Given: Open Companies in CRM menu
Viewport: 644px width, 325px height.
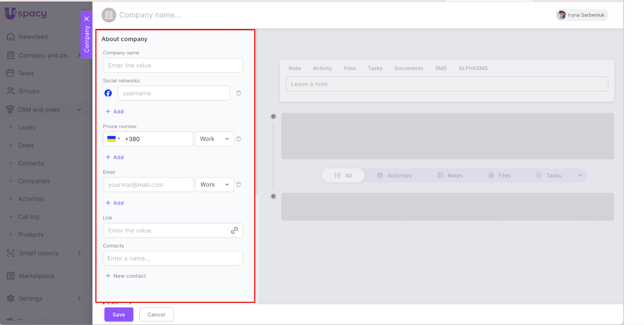Looking at the screenshot, I should click(x=34, y=181).
